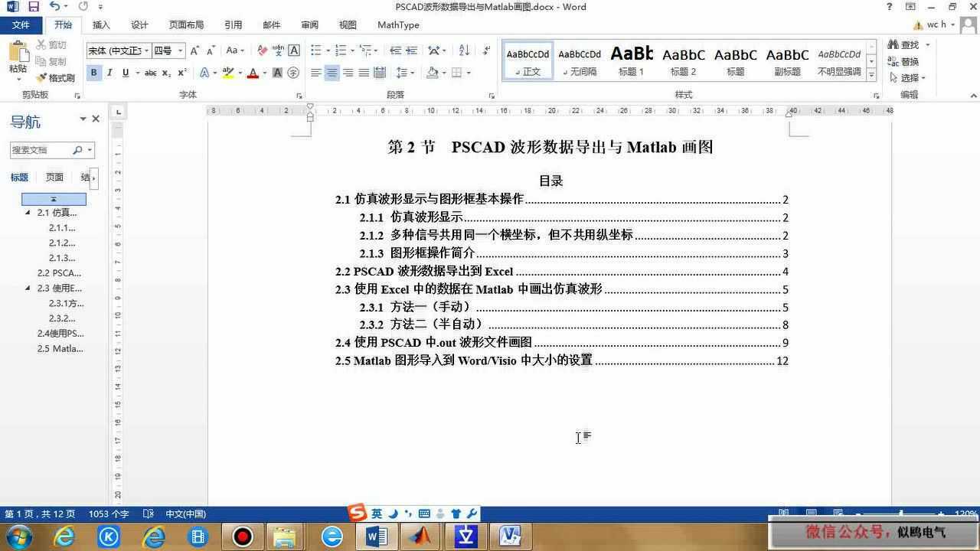Open the font name dropdown
Viewport: 980px width, 551px height.
click(x=147, y=51)
